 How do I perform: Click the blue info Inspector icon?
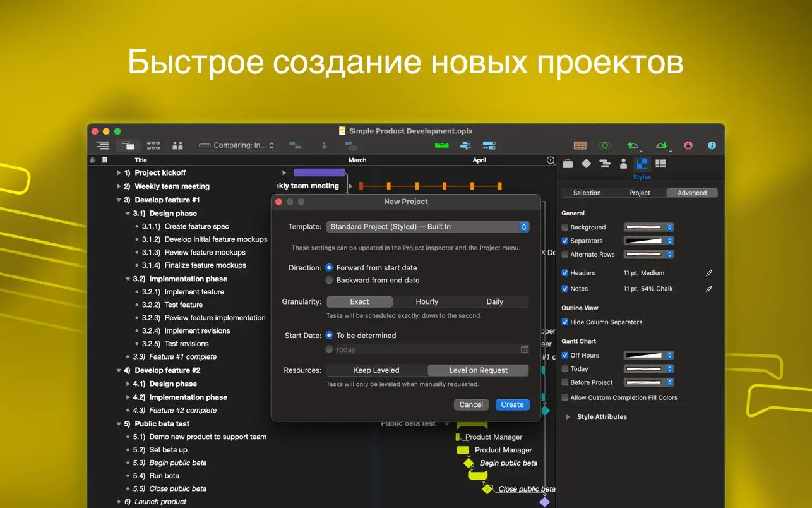point(712,145)
